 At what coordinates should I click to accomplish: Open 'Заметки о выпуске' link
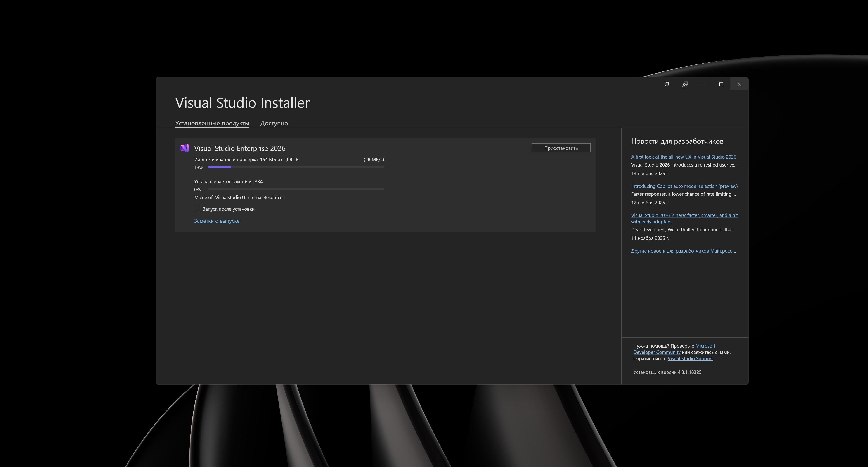(217, 221)
